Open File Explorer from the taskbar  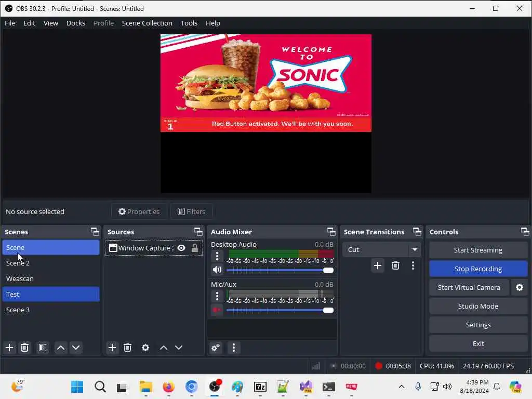145,387
